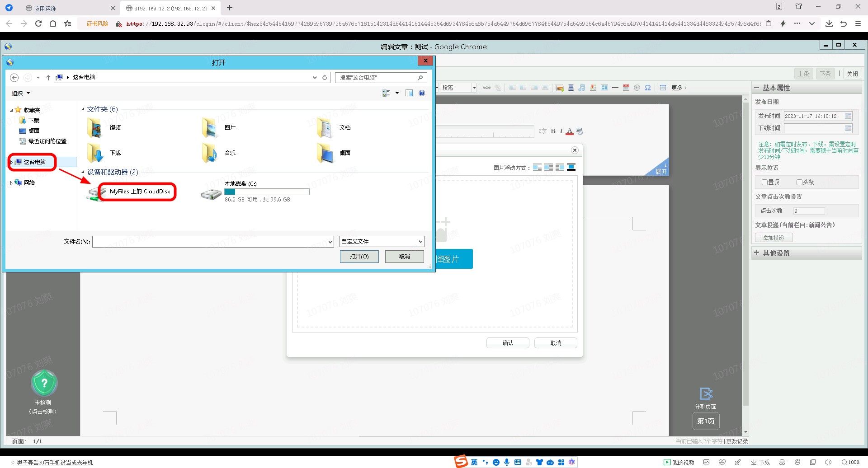Click the 添加投递 button

774,238
